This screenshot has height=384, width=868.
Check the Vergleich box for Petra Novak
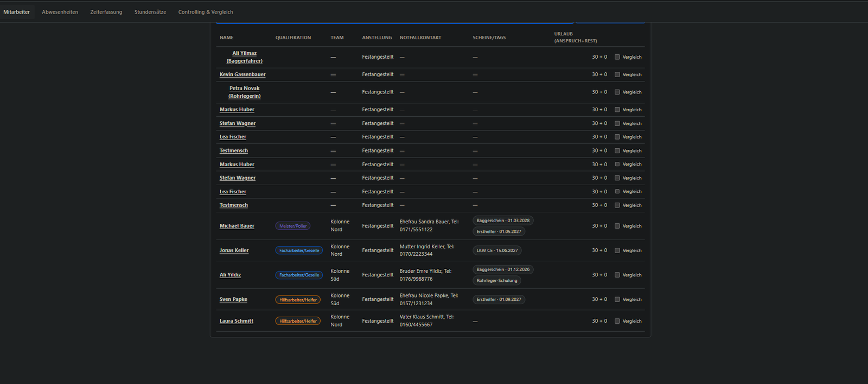617,92
